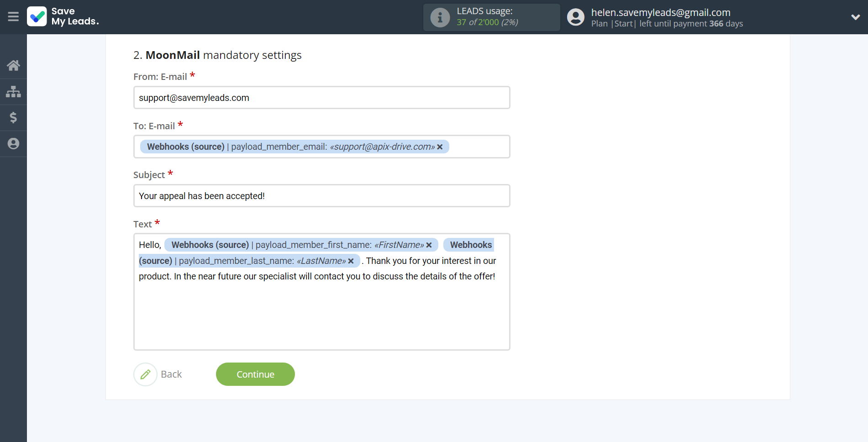Click the Continue button
868x442 pixels.
(255, 374)
